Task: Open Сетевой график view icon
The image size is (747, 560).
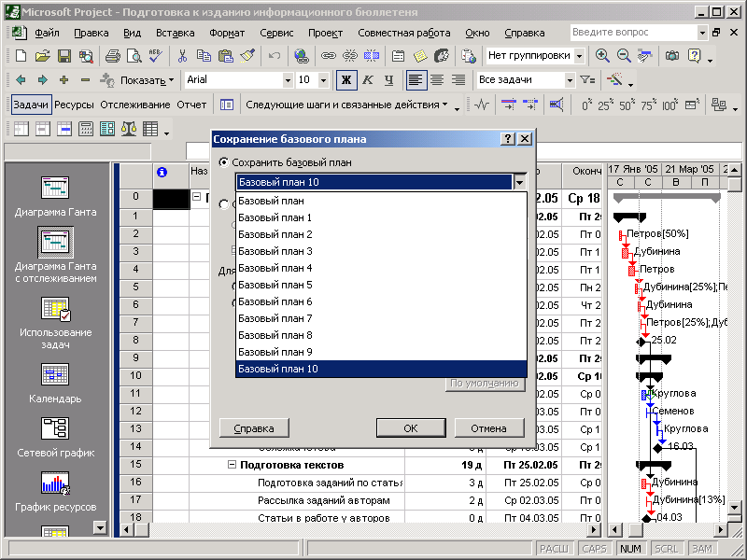Action: pos(55,437)
